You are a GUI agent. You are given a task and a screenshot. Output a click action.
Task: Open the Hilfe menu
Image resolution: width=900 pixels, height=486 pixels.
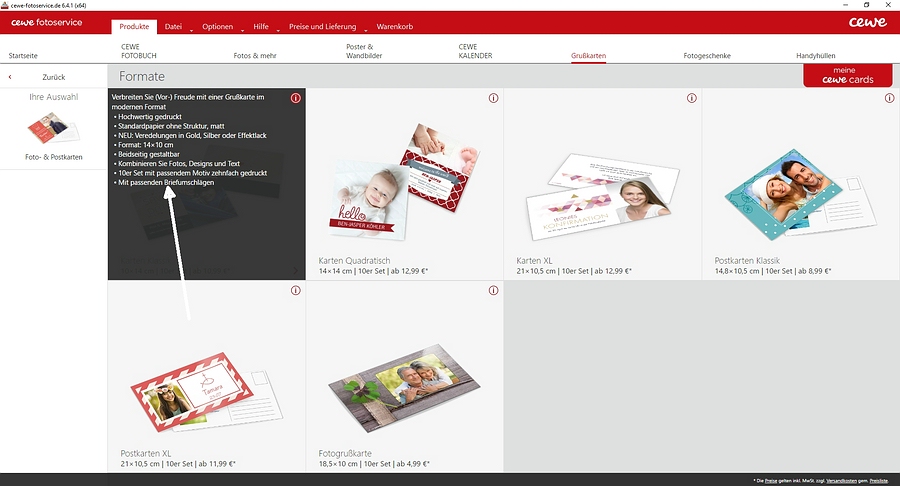[261, 26]
